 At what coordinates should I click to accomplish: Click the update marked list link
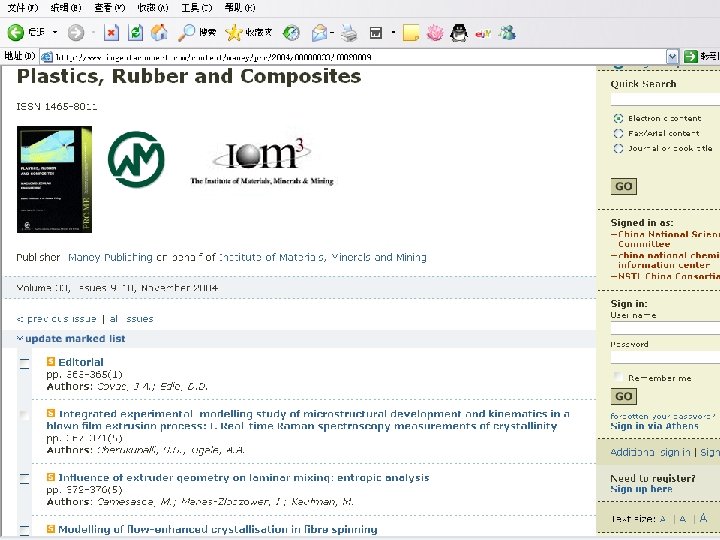pos(75,338)
